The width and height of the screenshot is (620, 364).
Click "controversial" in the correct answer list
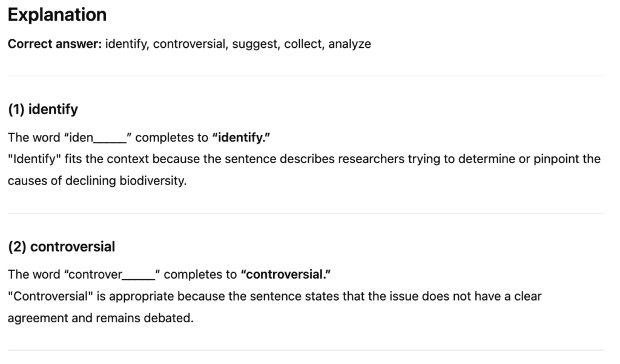click(x=188, y=44)
